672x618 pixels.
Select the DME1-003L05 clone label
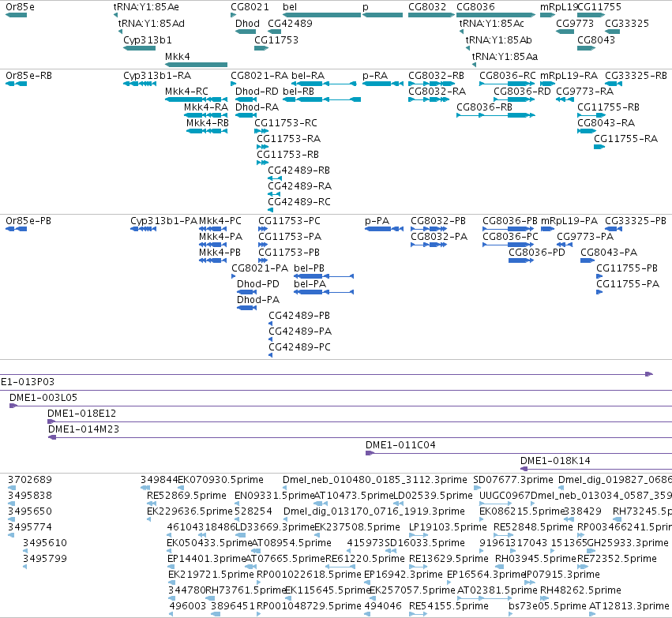click(x=43, y=398)
